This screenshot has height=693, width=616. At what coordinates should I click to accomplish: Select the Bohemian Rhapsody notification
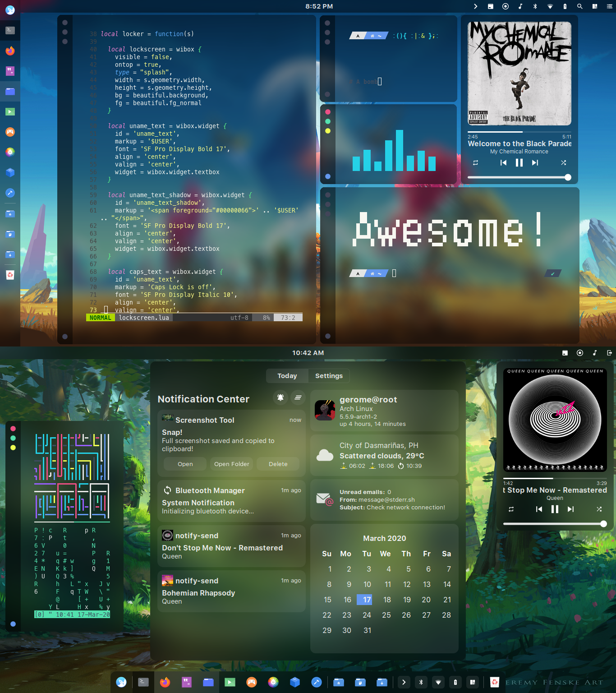click(232, 591)
